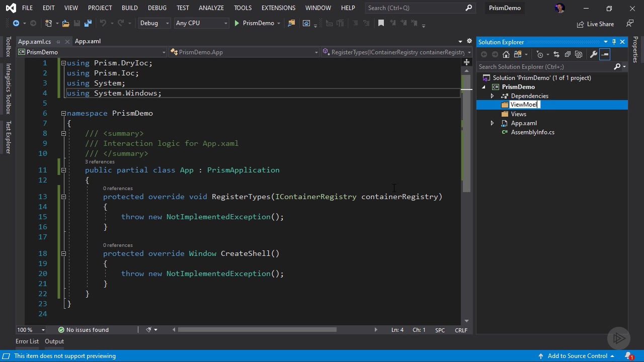Click the Navigate Backward arrow icon

[16, 23]
